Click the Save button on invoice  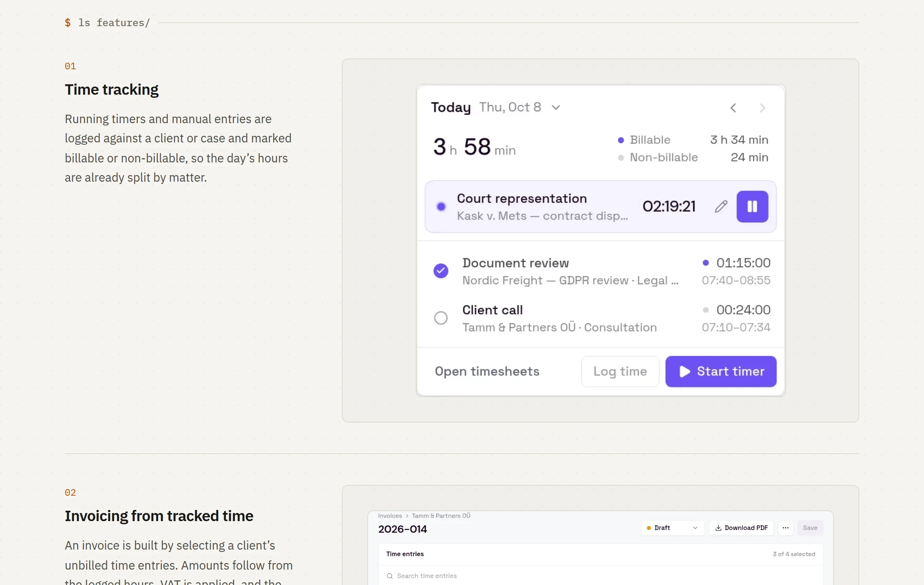tap(810, 528)
